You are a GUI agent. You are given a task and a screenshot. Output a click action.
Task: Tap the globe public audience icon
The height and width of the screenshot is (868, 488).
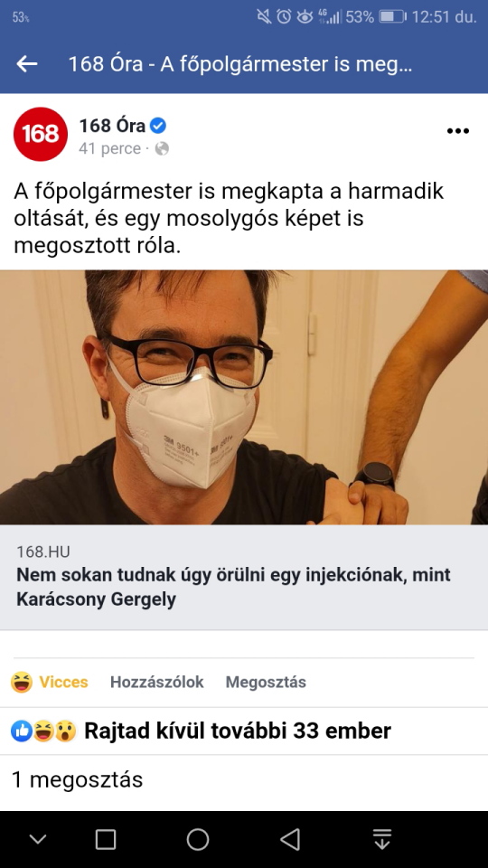point(162,149)
